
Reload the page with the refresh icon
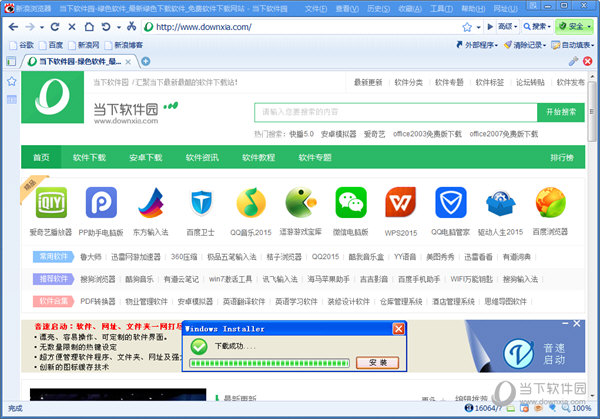point(55,27)
